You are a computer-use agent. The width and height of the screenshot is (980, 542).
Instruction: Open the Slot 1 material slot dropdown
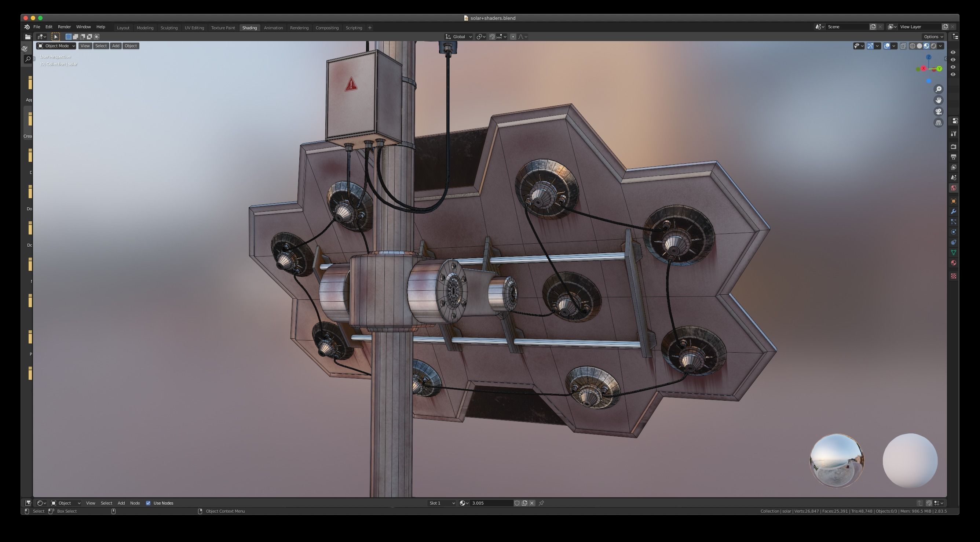[x=442, y=503]
